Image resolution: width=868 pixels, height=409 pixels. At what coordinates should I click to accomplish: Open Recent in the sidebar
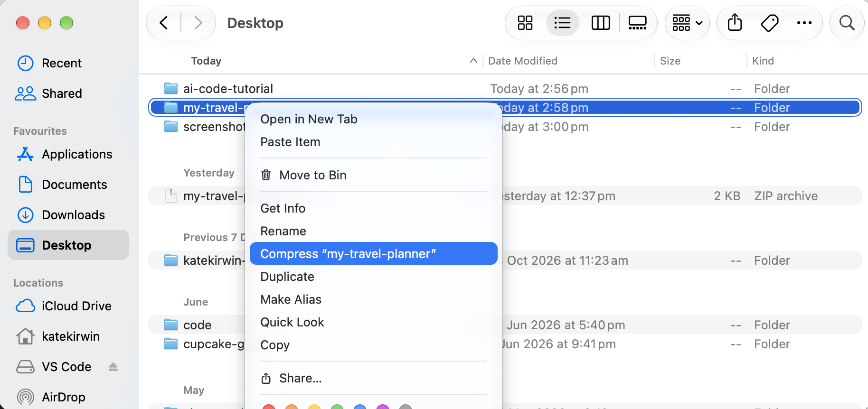tap(68, 63)
